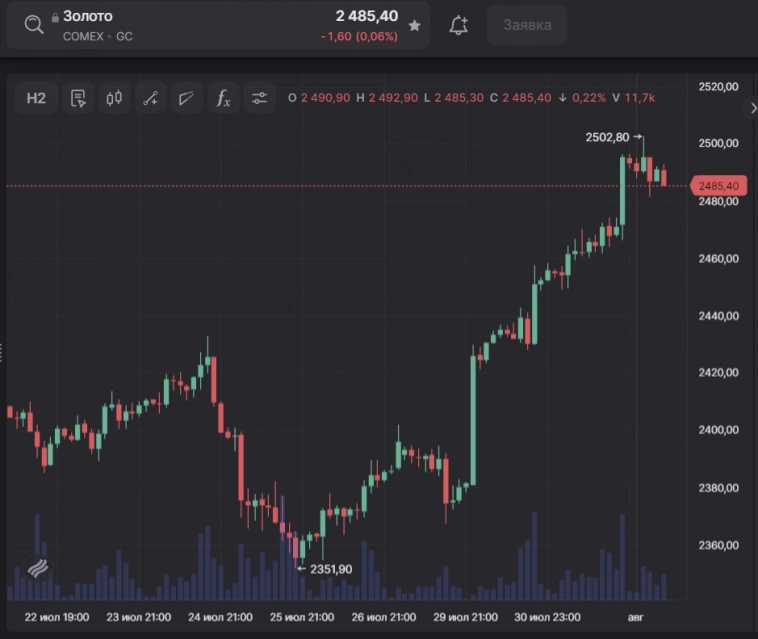The image size is (758, 639).
Task: Select the line drawing tool
Action: click(150, 98)
